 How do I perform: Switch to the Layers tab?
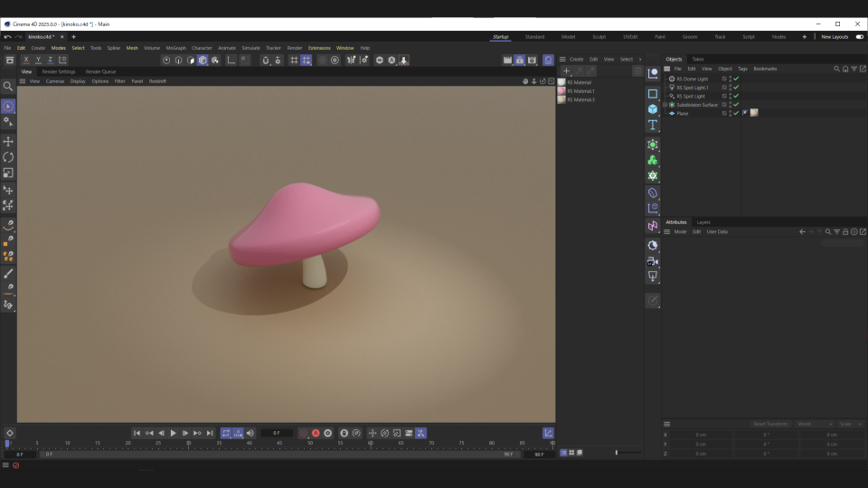point(703,222)
